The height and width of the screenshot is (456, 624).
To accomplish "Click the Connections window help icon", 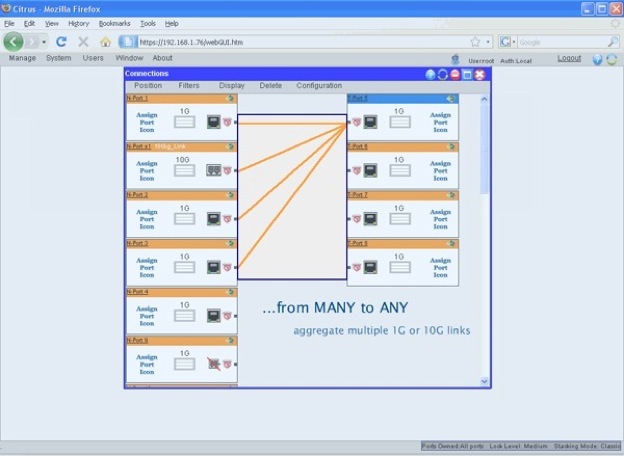I will tap(430, 74).
